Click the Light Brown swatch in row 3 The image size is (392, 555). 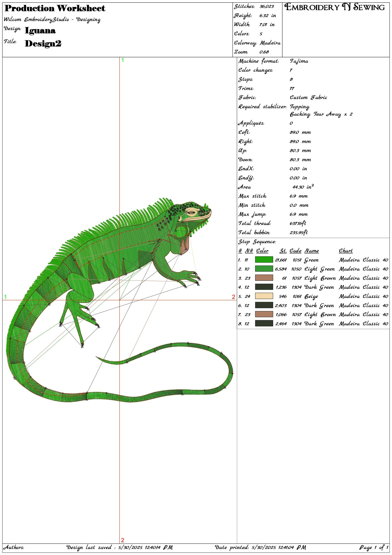264,278
